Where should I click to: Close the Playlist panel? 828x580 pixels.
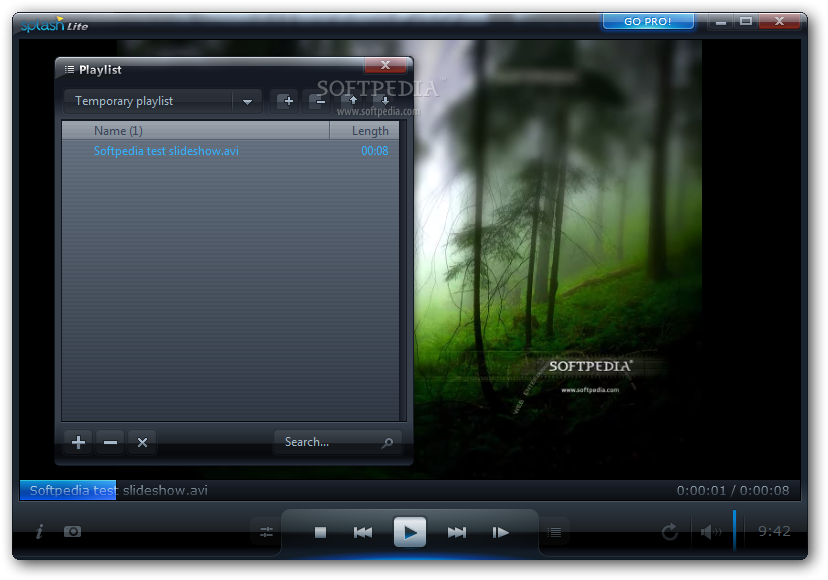pos(385,65)
